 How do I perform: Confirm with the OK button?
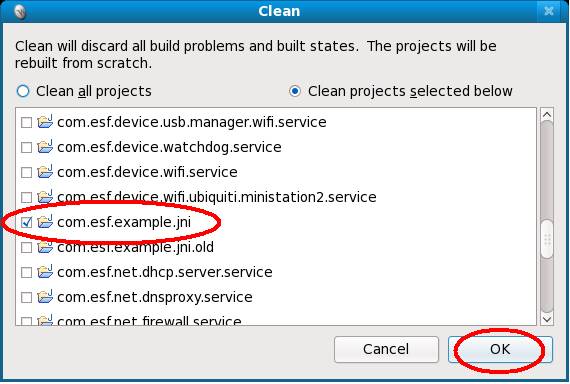point(500,349)
